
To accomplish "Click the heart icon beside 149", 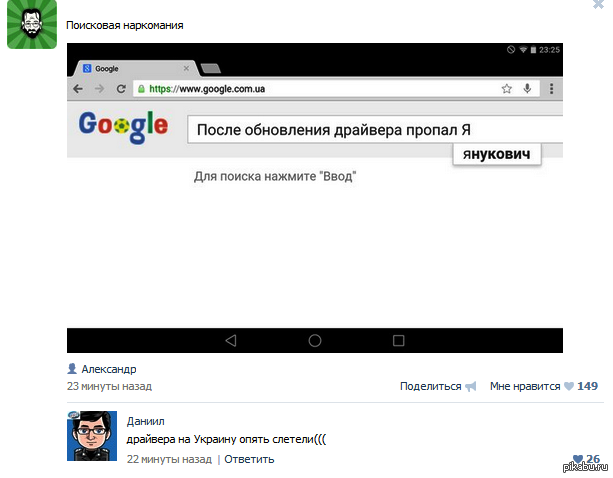I will [x=569, y=386].
